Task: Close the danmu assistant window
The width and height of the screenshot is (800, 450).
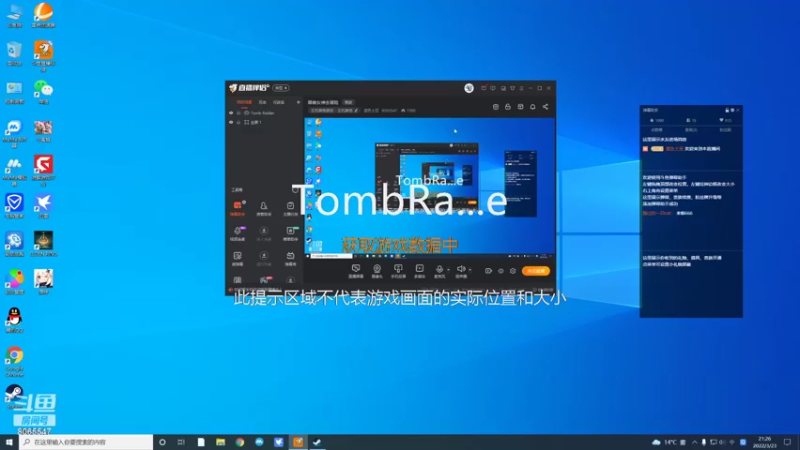Action: pyautogui.click(x=738, y=110)
